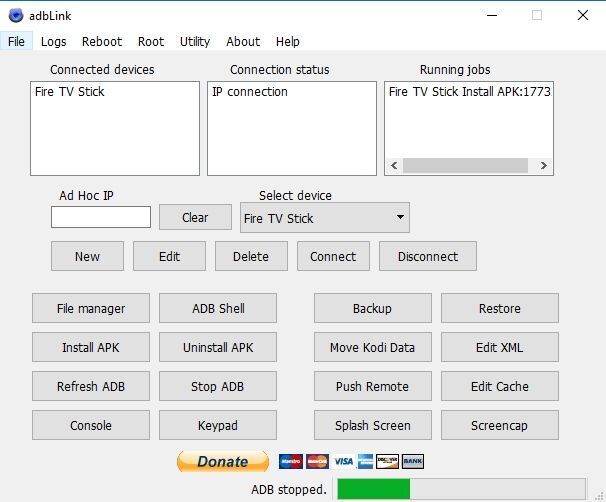Click the Push Remote button

(x=372, y=387)
